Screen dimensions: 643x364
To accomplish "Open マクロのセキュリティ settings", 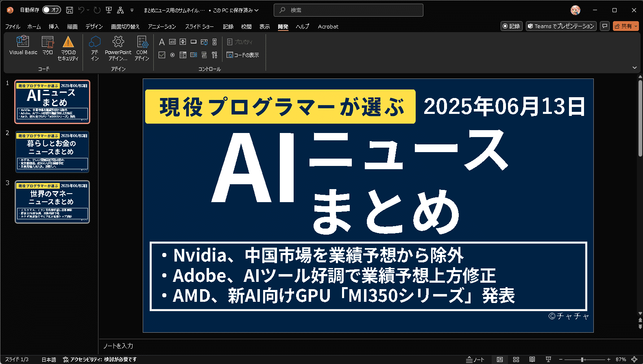I will (68, 48).
